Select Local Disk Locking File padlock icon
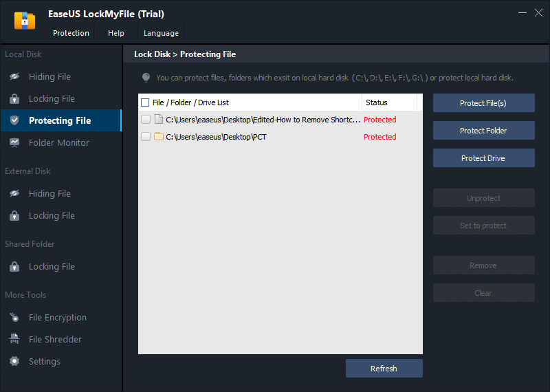Viewport: 550px width, 392px height. (14, 98)
